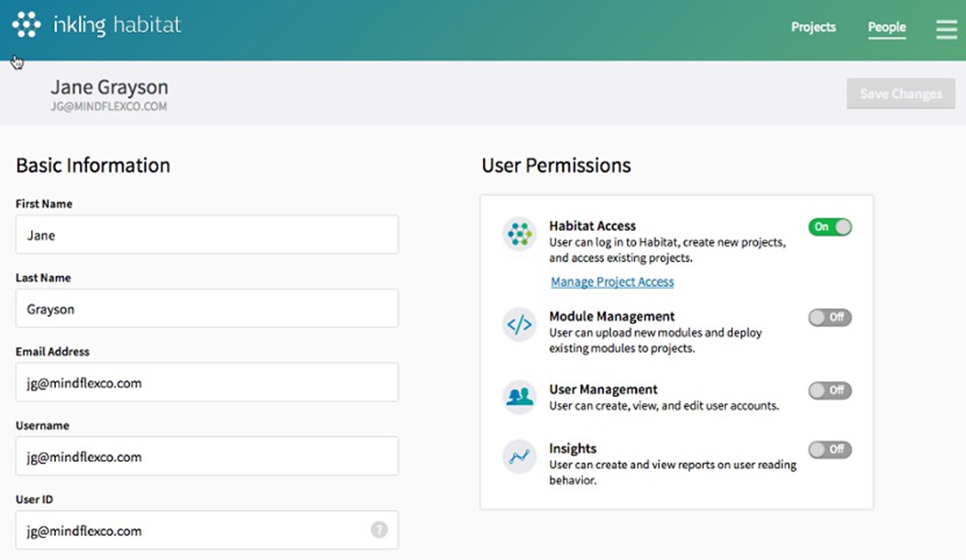Enable the Module Management permission
This screenshot has height=560, width=966.
[829, 318]
